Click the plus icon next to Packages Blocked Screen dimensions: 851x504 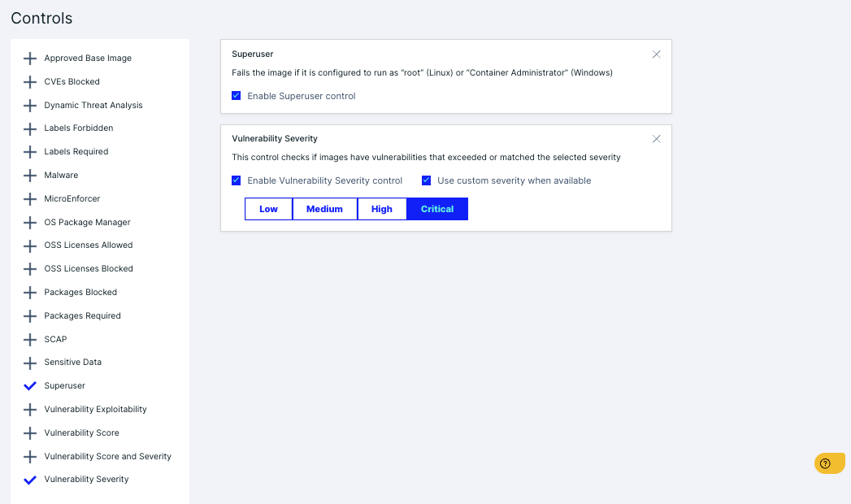pyautogui.click(x=30, y=292)
